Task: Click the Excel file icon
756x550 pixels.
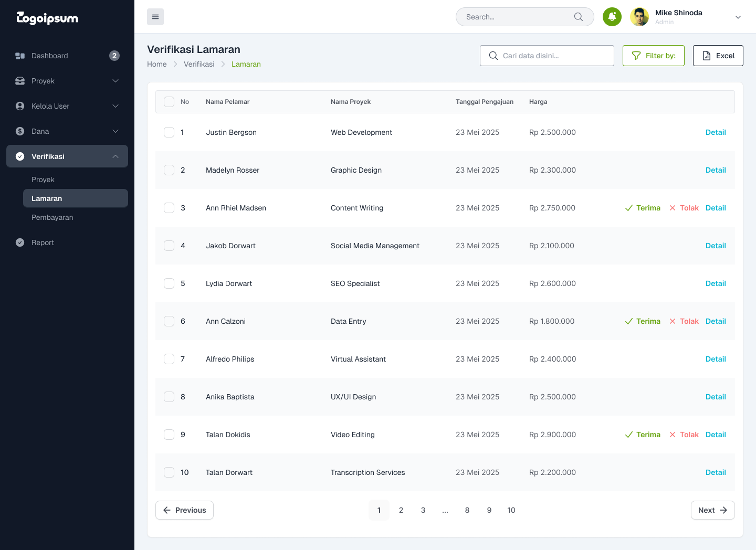Action: pyautogui.click(x=707, y=56)
